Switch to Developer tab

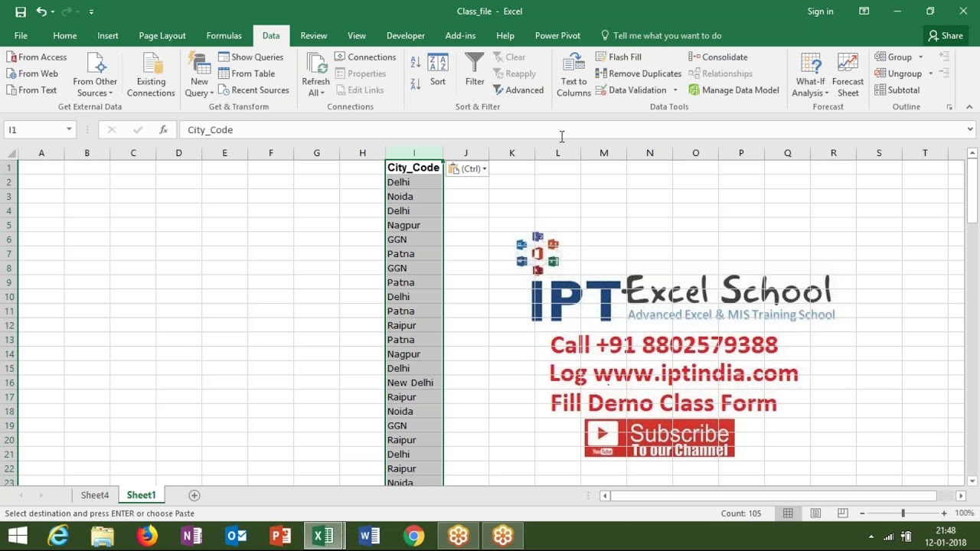[x=405, y=35]
